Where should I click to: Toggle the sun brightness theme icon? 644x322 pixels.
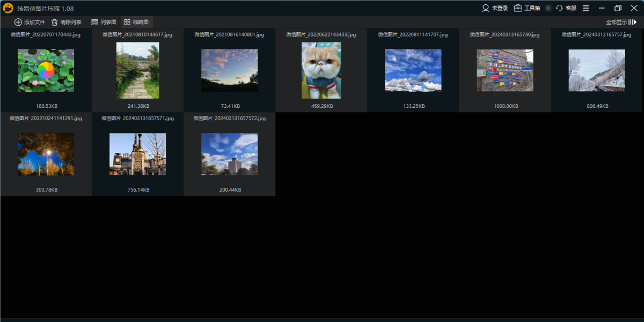coord(548,8)
